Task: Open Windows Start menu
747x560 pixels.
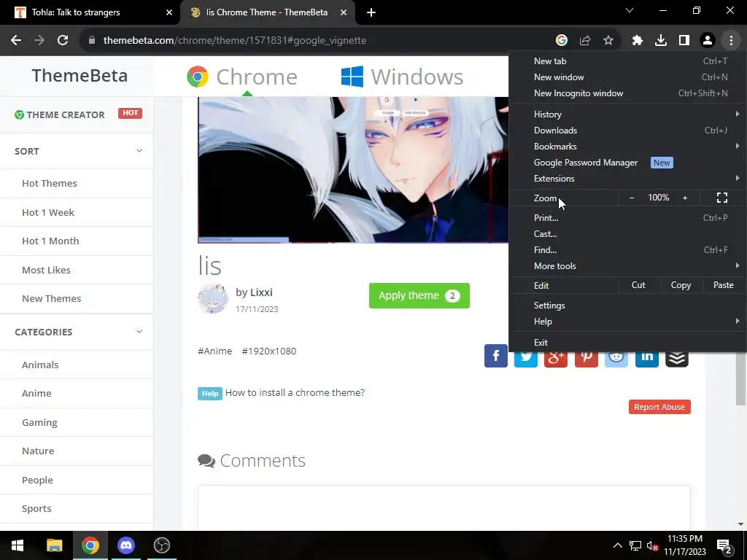Action: tap(18, 545)
